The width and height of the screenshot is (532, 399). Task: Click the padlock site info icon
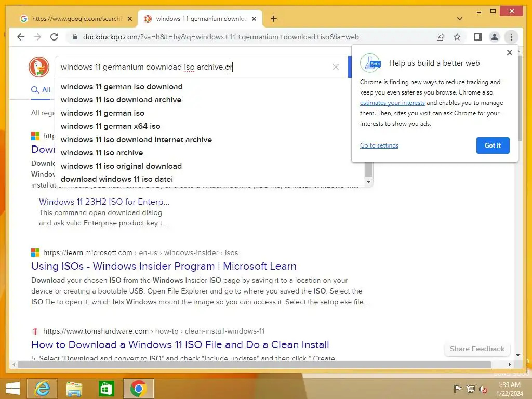pos(75,37)
